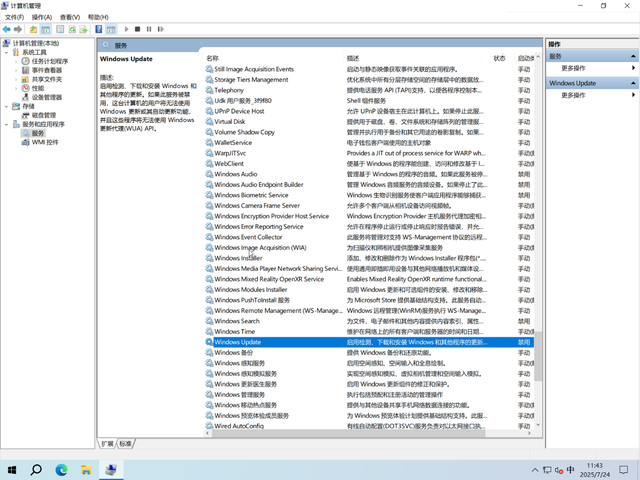Image resolution: width=640 pixels, height=480 pixels.
Task: Collapse the 服务和应用程序 tree node
Action: 7,124
